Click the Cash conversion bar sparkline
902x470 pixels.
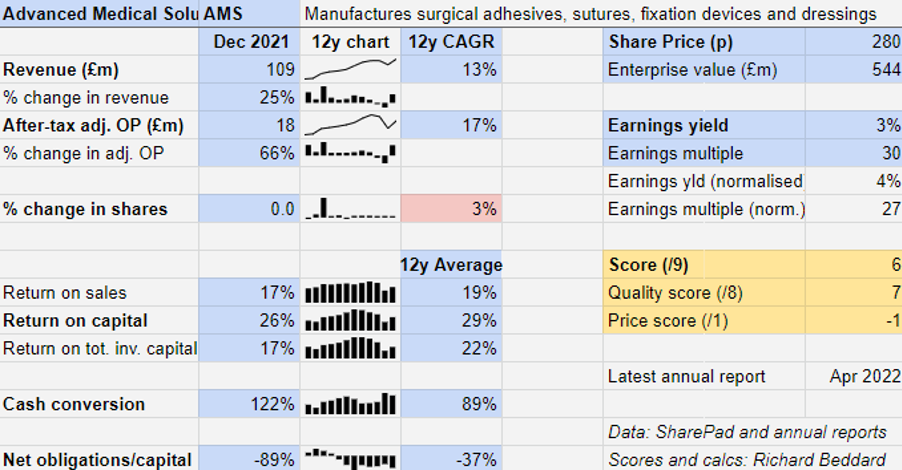350,404
